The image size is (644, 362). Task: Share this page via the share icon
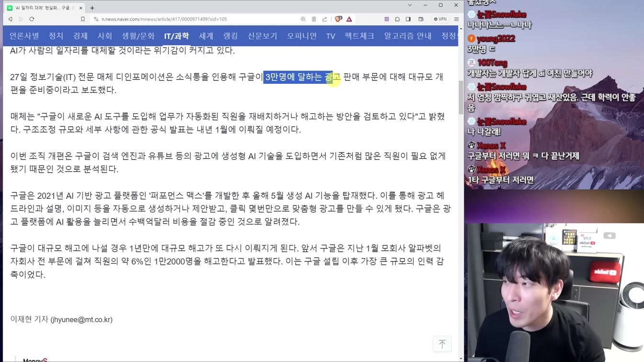coord(324,19)
